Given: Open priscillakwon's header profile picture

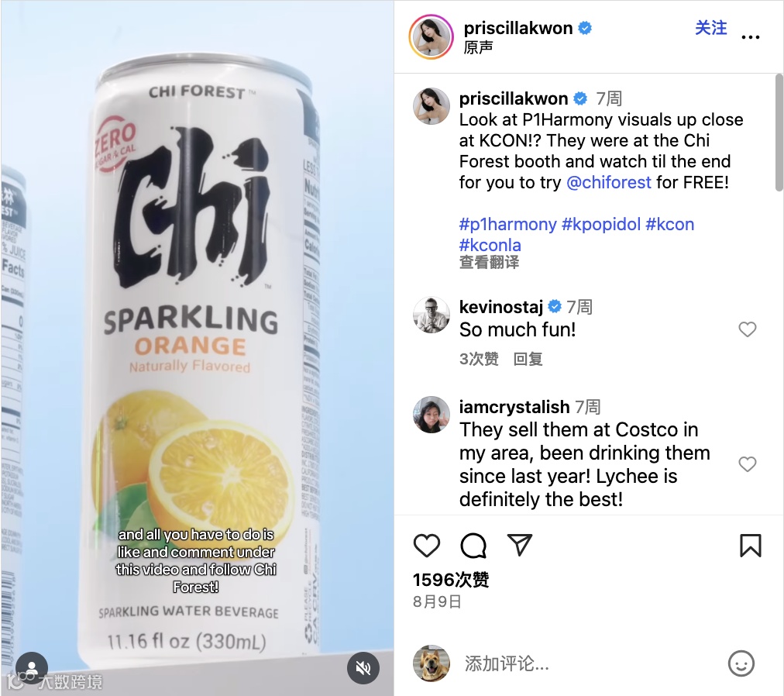Looking at the screenshot, I should tap(431, 37).
